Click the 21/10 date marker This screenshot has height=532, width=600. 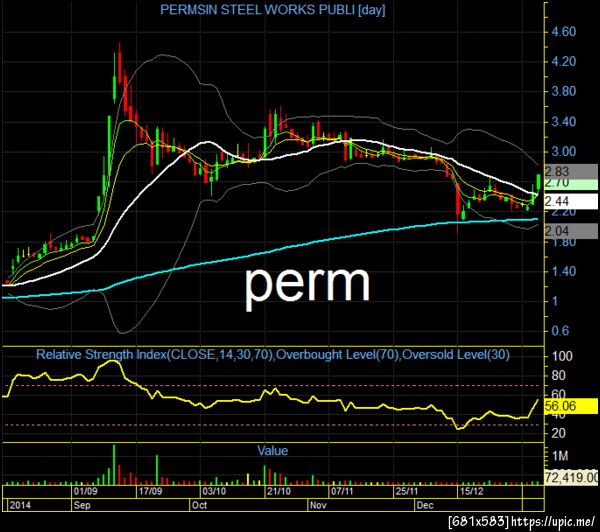coord(279,491)
